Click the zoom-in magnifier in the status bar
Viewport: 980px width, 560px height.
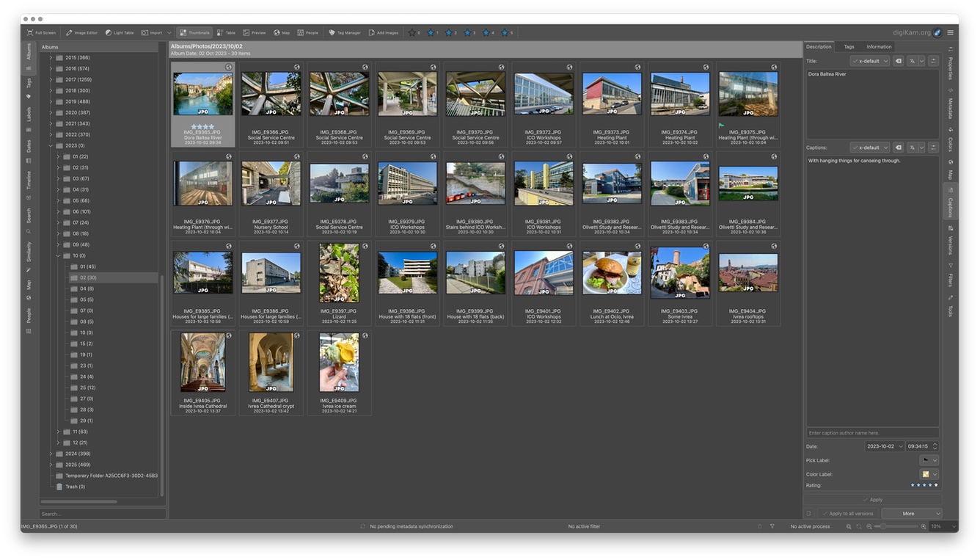click(x=923, y=526)
